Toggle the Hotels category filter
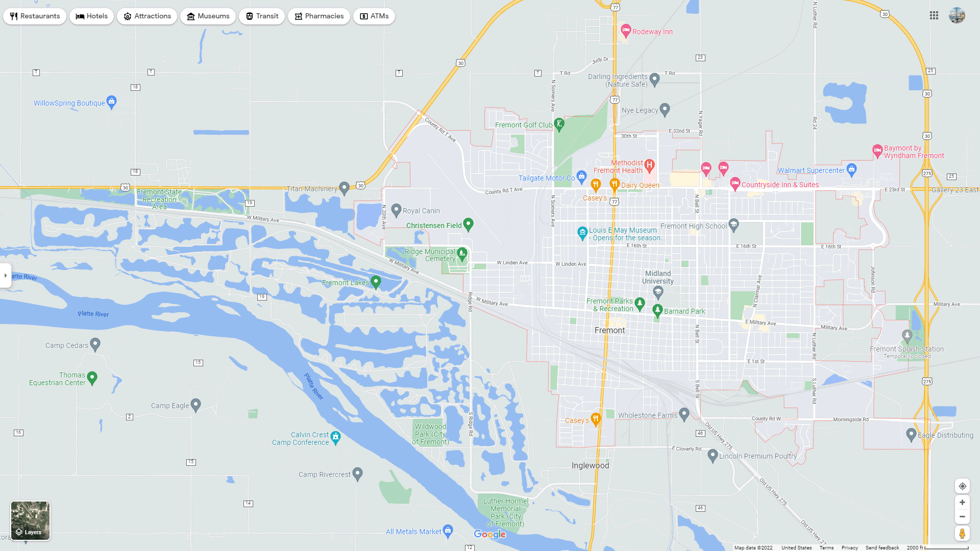 point(91,16)
